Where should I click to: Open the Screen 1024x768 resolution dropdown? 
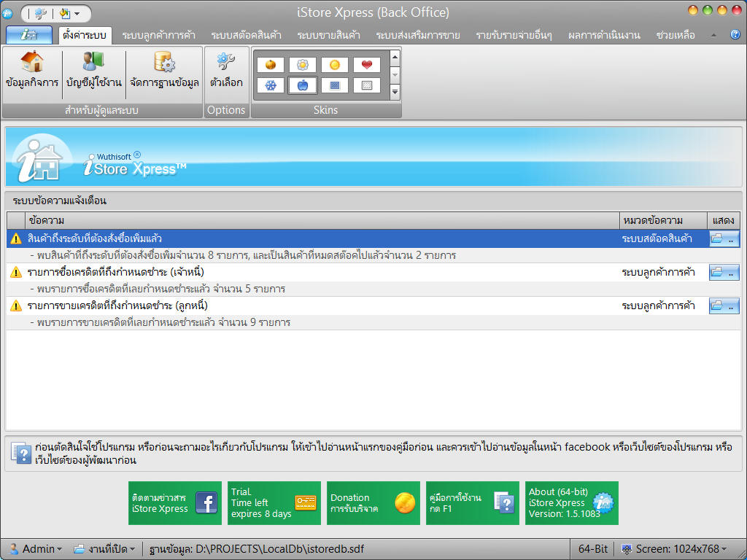pos(676,549)
